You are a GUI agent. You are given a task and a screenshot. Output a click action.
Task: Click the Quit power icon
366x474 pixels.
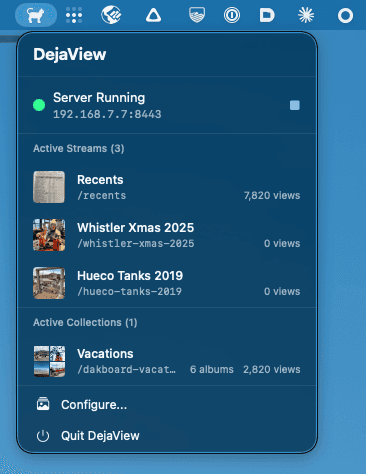(43, 436)
